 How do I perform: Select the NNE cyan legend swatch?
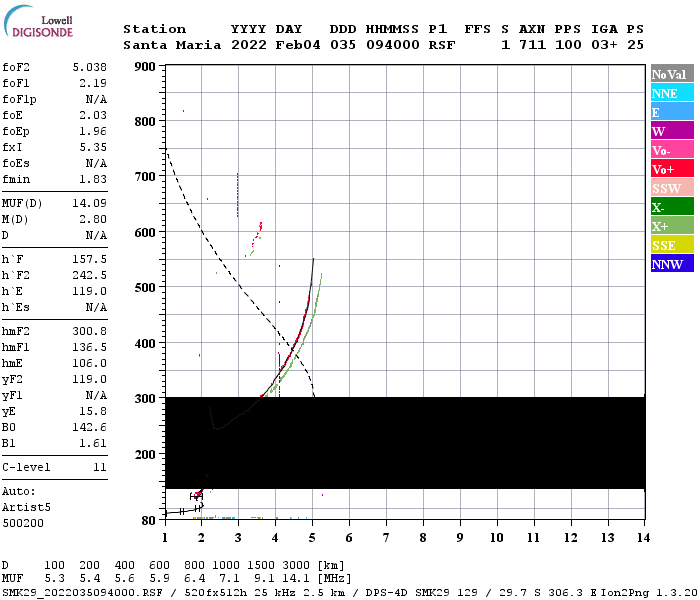click(672, 93)
